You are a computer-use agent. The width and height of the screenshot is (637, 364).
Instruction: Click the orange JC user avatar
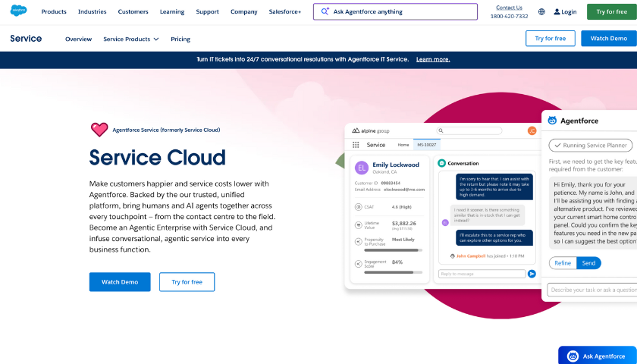tap(532, 130)
